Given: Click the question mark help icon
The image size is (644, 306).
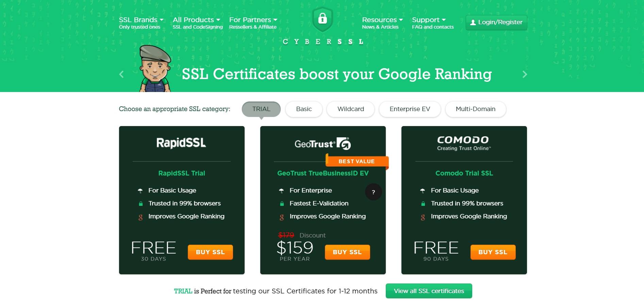Looking at the screenshot, I should tap(373, 192).
